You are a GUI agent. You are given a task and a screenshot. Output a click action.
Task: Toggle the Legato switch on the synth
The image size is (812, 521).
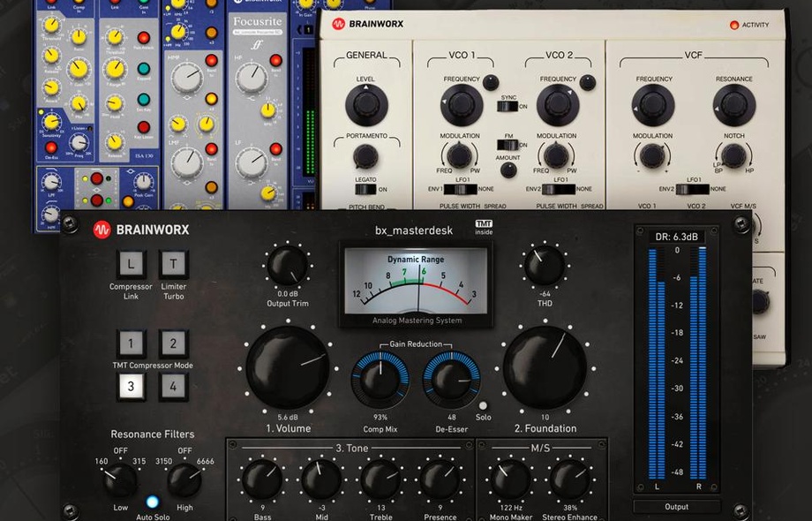pyautogui.click(x=365, y=189)
